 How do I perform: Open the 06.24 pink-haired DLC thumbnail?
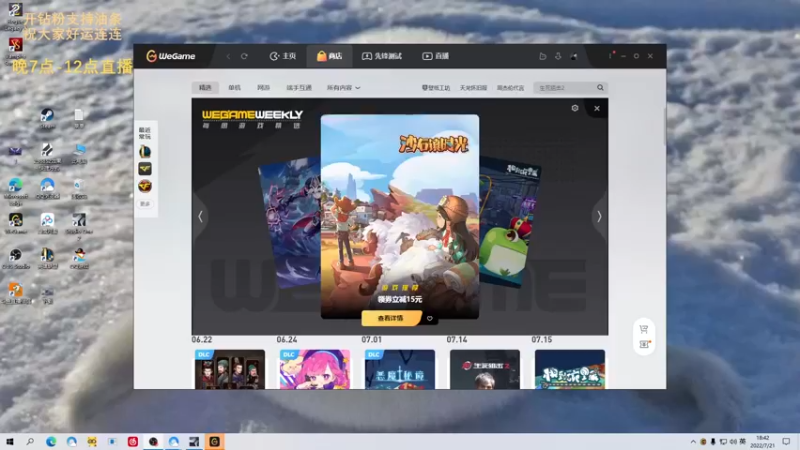(315, 369)
